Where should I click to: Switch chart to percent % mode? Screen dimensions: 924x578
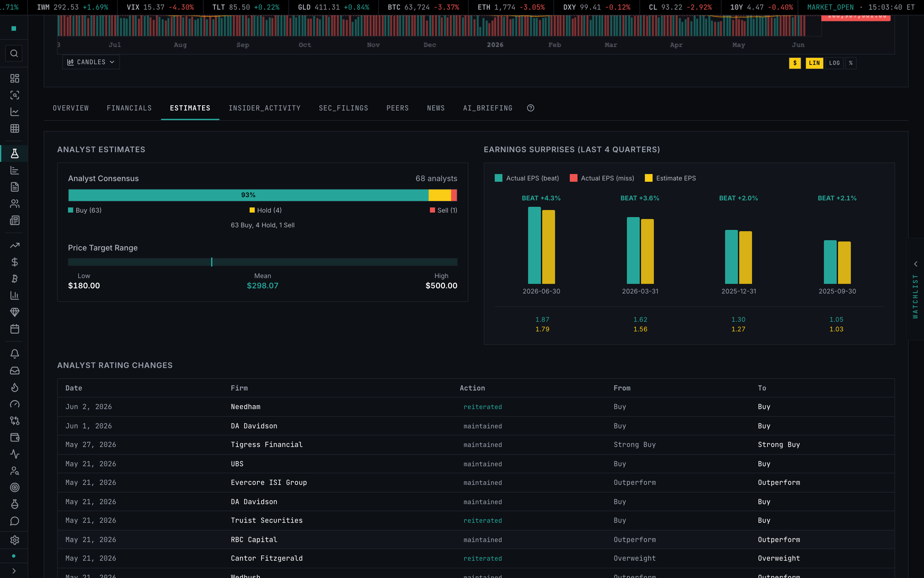pos(851,63)
